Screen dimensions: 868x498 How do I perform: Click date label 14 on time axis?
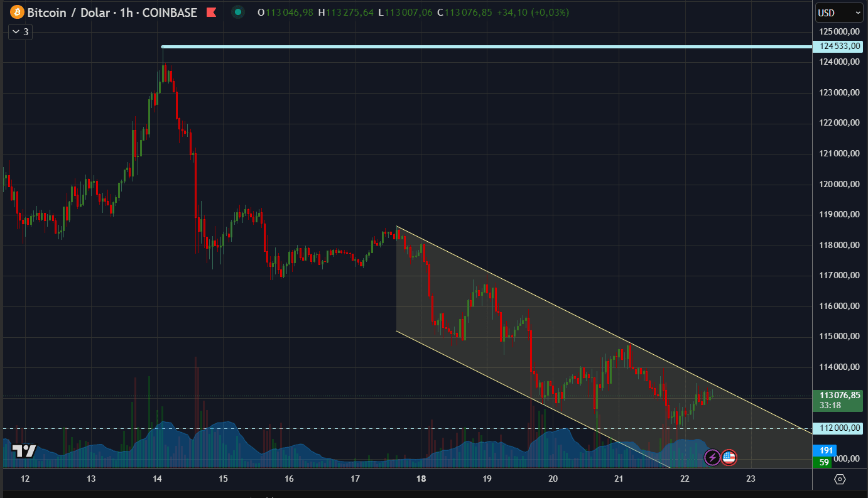pos(157,479)
